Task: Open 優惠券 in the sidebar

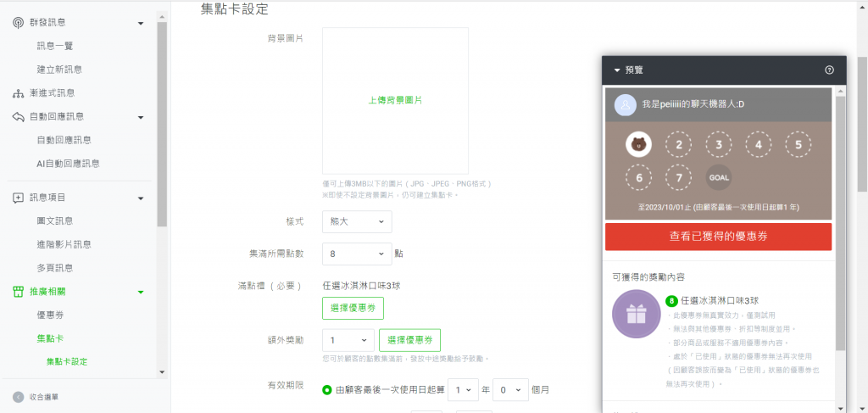Action: click(x=50, y=315)
